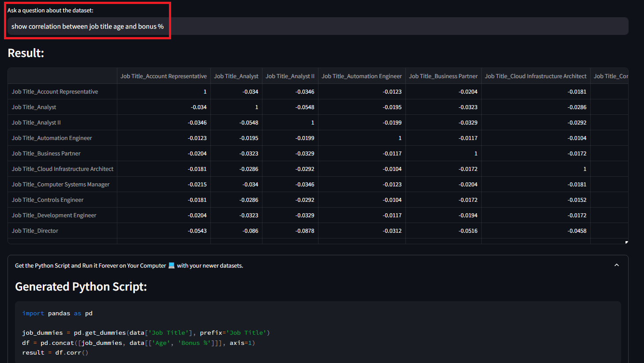Click the 'import pandas as pd' code line
The width and height of the screenshot is (644, 363).
(57, 313)
